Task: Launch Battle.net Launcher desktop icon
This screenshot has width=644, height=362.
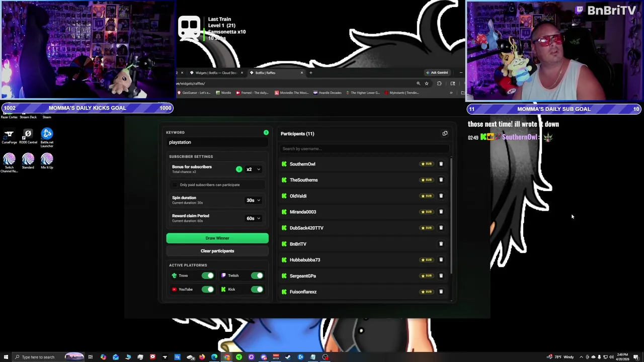Action: point(47,138)
